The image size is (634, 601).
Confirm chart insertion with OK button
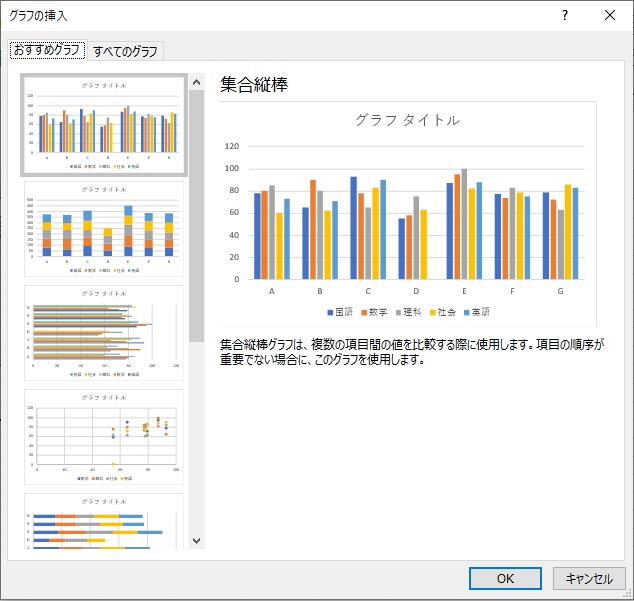click(505, 578)
